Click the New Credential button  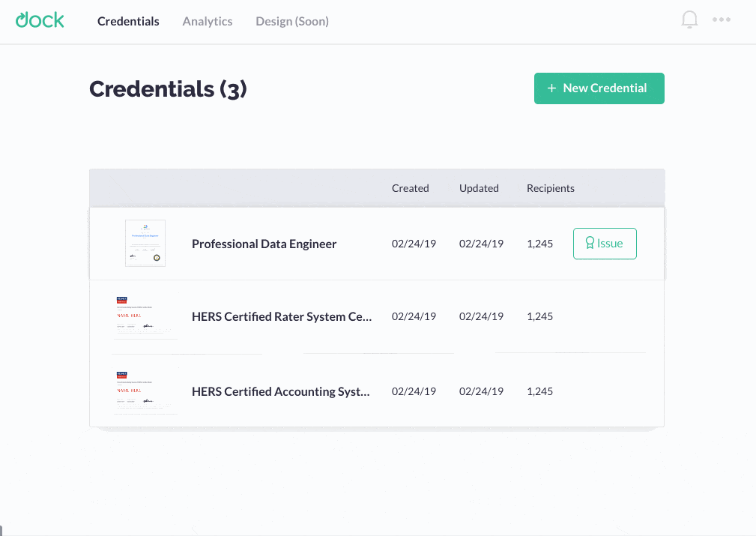(599, 88)
